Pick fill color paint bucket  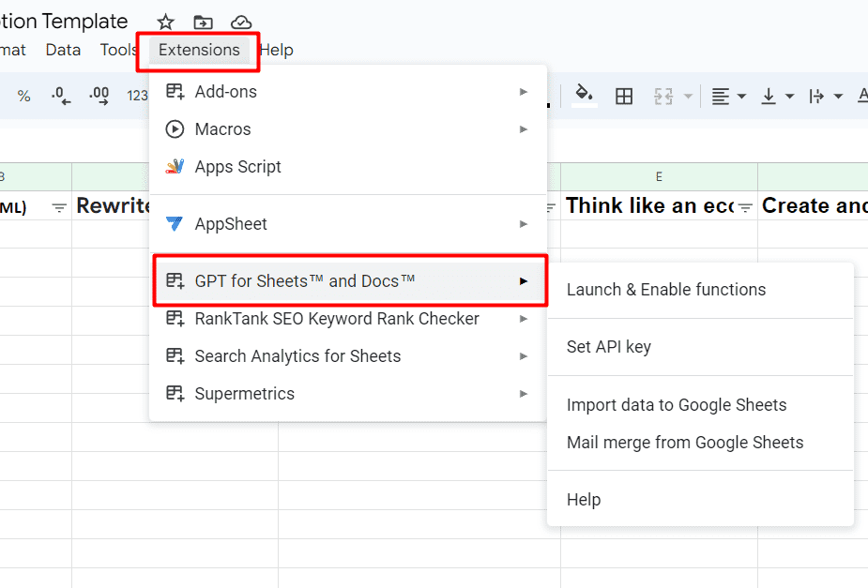point(584,95)
